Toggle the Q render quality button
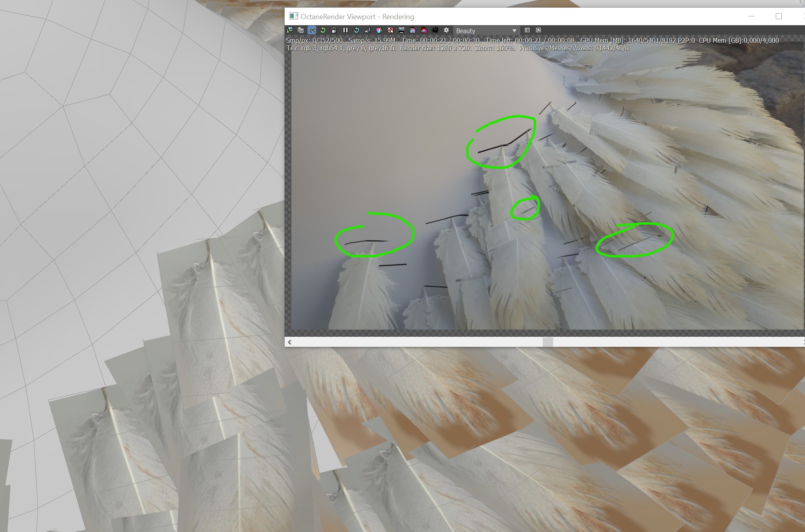Screen dimensions: 805x532 click(312, 30)
